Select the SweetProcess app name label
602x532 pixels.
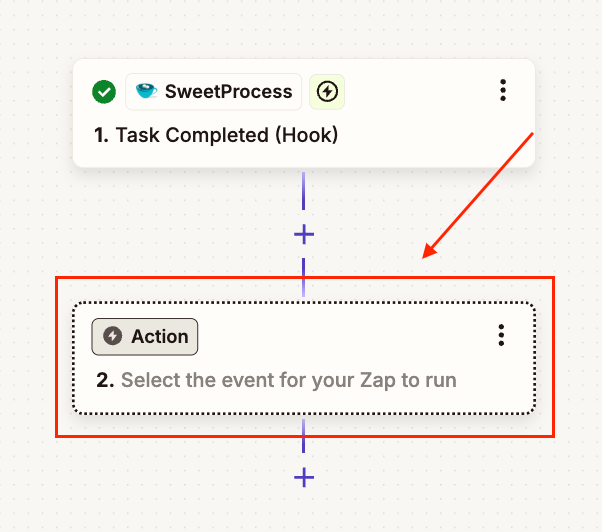pyautogui.click(x=228, y=92)
